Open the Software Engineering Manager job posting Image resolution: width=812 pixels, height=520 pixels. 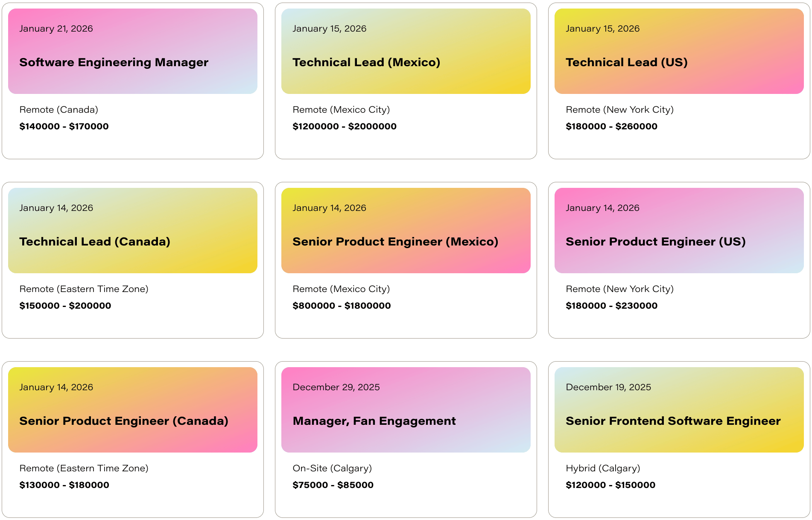(114, 62)
